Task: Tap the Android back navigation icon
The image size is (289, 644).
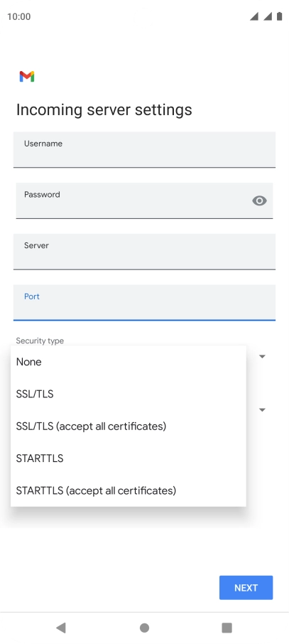Action: [x=61, y=627]
